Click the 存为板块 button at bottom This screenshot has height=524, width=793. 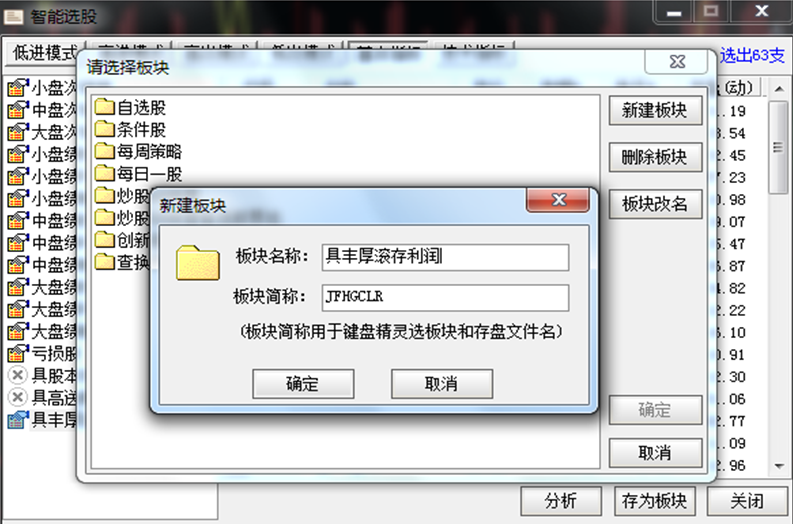point(655,501)
